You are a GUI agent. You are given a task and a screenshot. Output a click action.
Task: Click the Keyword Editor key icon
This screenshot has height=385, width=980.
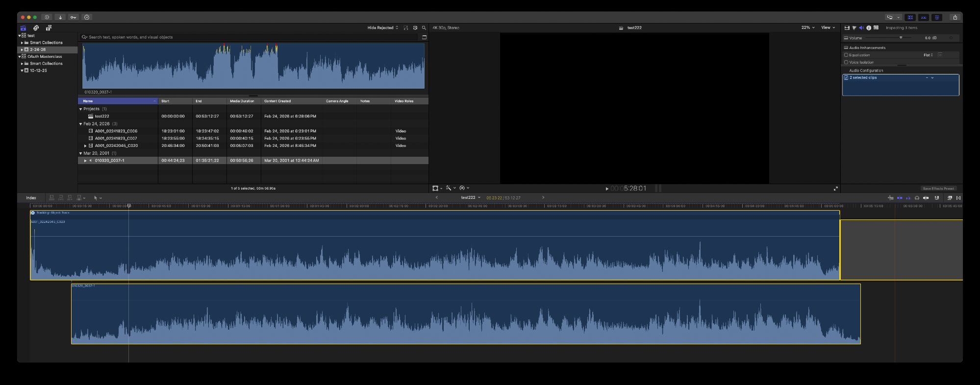tap(73, 17)
